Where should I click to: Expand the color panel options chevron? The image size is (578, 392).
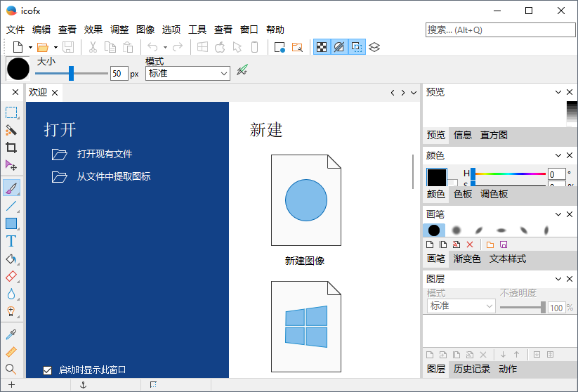tap(558, 155)
